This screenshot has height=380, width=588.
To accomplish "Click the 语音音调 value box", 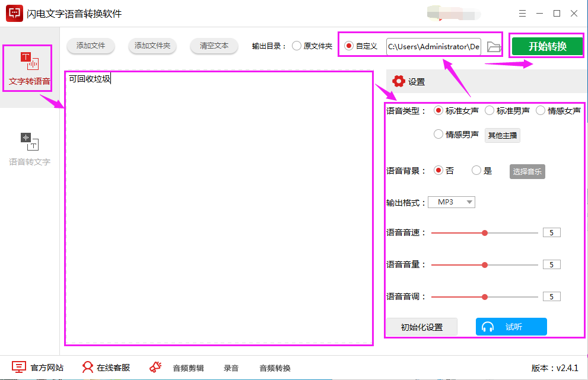I will click(x=552, y=296).
